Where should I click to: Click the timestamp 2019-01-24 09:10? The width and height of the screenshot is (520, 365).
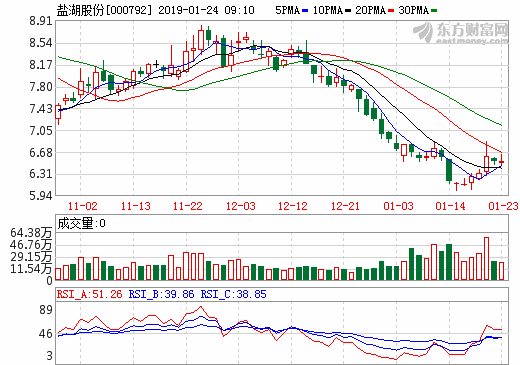point(206,10)
